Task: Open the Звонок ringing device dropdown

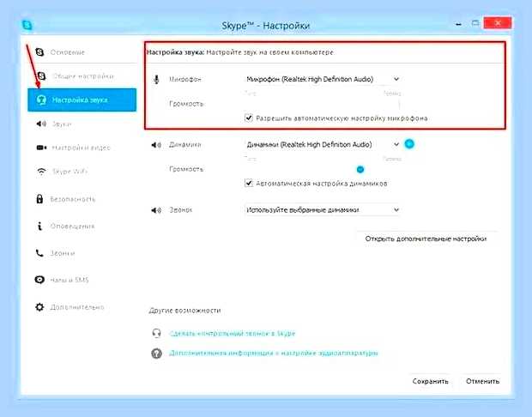Action: pyautogui.click(x=322, y=210)
